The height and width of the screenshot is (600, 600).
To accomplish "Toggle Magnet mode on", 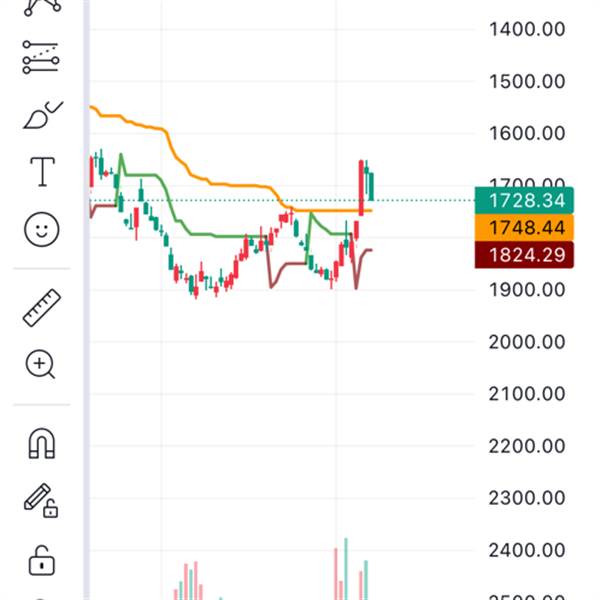I will 41,443.
